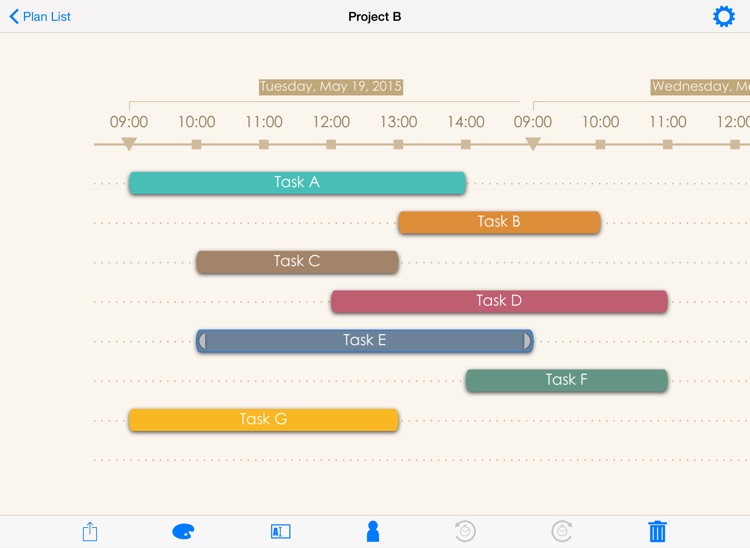
Task: Delete with the trash can icon
Action: [x=657, y=532]
